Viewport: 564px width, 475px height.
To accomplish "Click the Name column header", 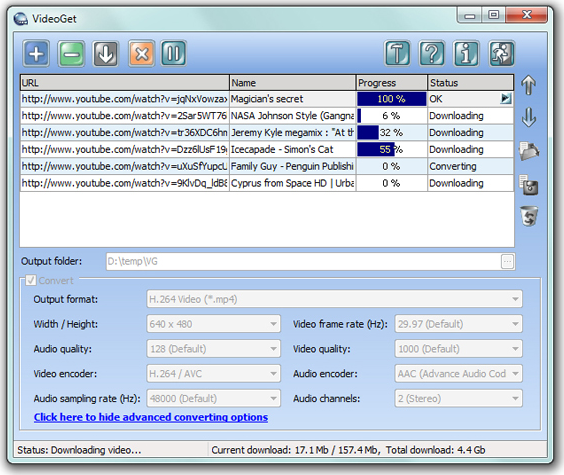I will [292, 83].
